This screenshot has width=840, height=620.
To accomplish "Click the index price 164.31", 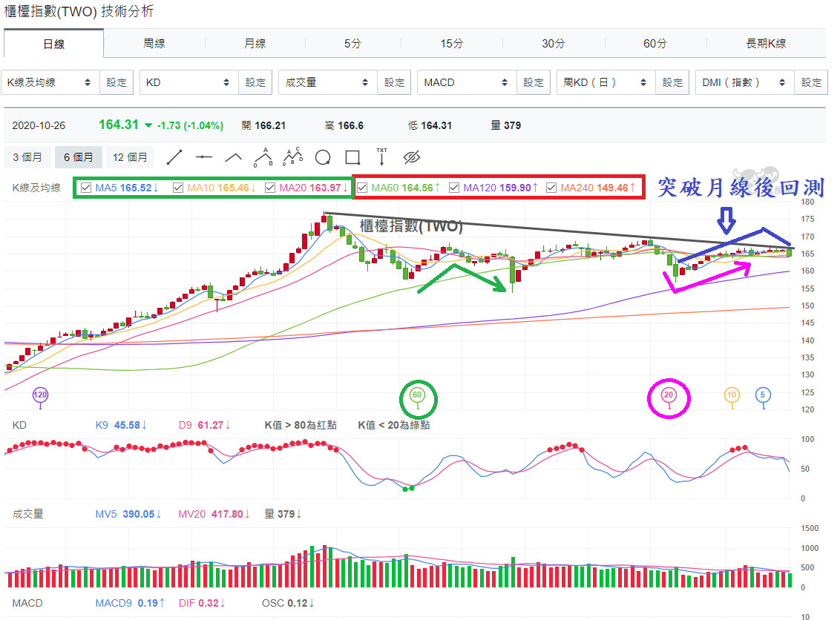I will pos(119,125).
